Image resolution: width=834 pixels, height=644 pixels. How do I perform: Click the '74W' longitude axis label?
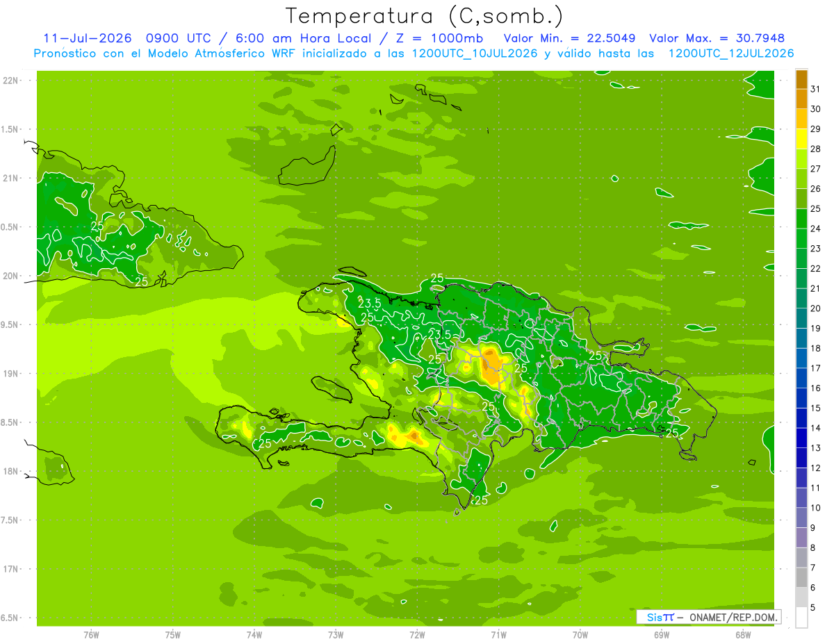(254, 635)
